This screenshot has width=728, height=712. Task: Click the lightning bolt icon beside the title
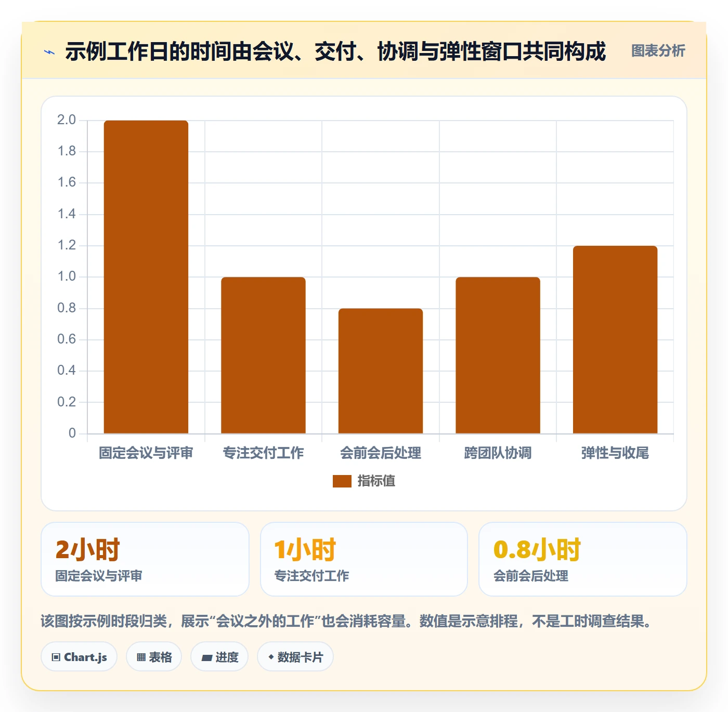click(x=49, y=52)
